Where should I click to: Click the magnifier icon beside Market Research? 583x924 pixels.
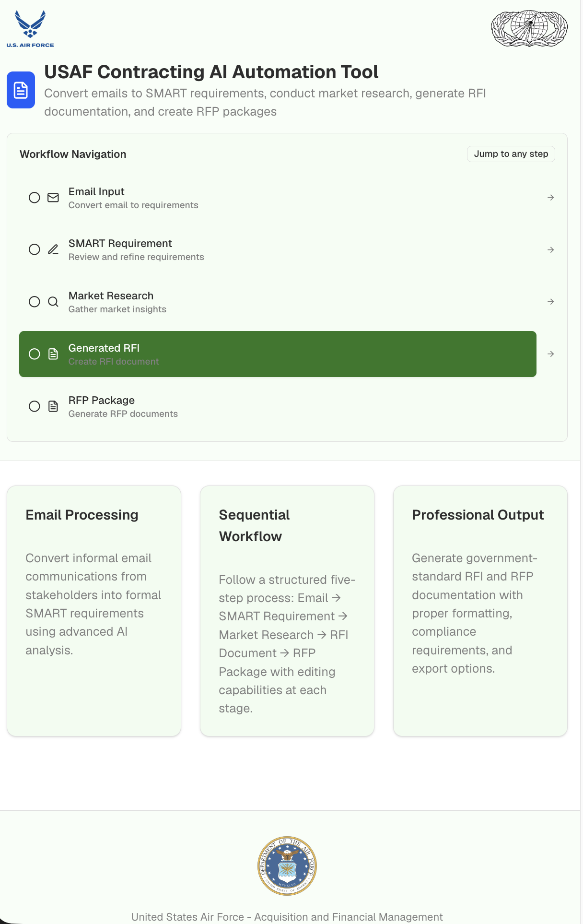coord(53,302)
